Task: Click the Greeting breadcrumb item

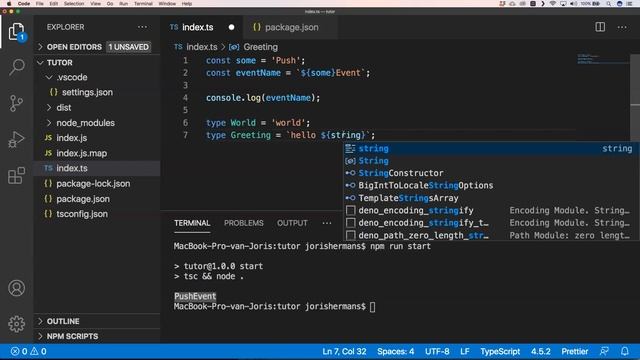Action: click(260, 47)
